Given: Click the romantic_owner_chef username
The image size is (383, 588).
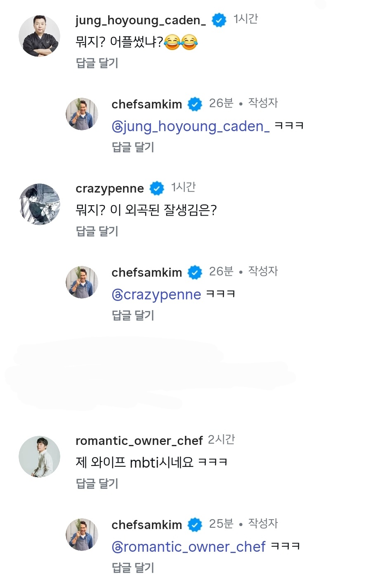Looking at the screenshot, I should tap(139, 441).
